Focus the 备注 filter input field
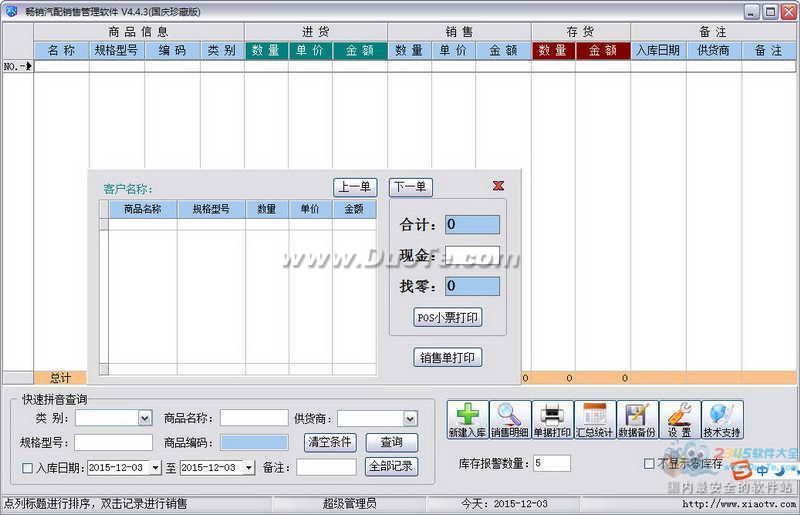Screen dimensions: 800x515 326,467
